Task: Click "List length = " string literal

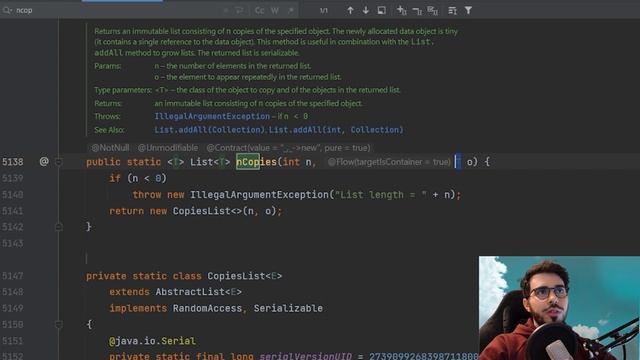Action: coord(381,195)
